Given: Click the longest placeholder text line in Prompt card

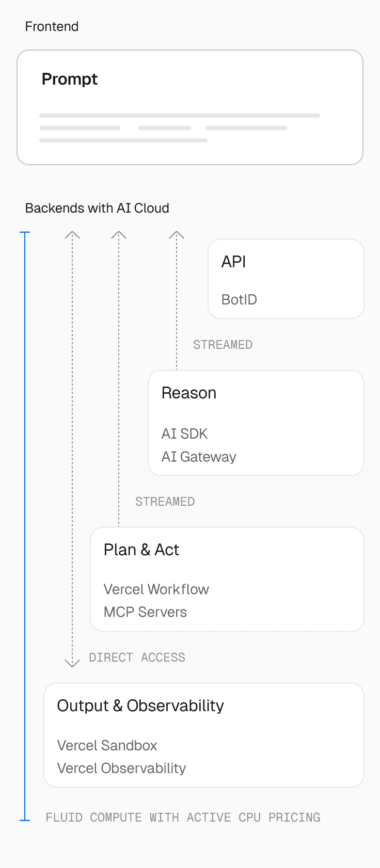Looking at the screenshot, I should pos(180,116).
